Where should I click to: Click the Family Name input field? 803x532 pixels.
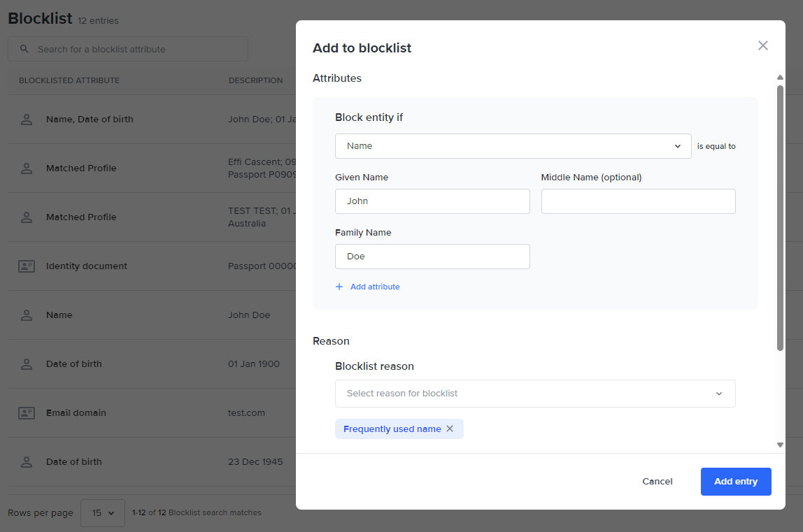pyautogui.click(x=432, y=257)
